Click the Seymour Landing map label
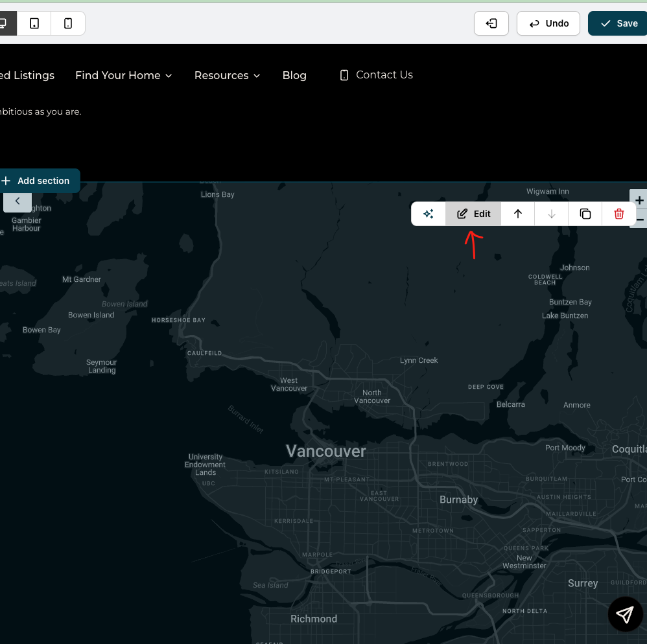Image resolution: width=647 pixels, height=644 pixels. [102, 366]
